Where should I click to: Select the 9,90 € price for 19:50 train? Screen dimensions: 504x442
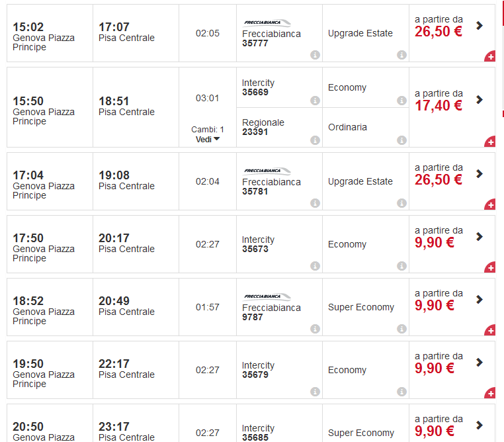tap(435, 369)
